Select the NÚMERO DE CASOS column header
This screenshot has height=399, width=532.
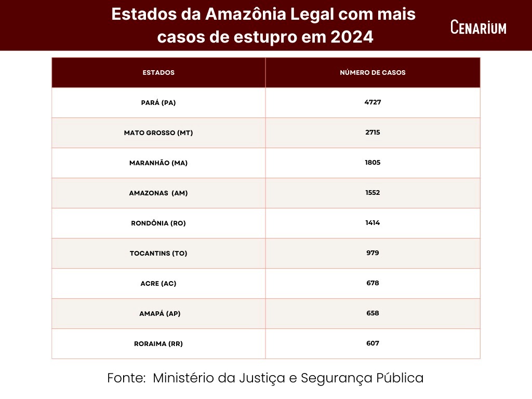[x=373, y=73]
